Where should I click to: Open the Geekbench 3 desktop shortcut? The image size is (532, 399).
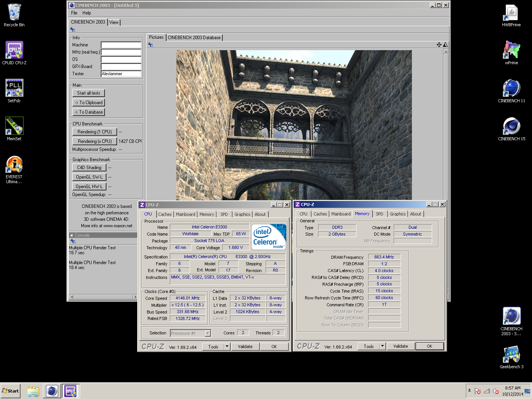pos(511,357)
